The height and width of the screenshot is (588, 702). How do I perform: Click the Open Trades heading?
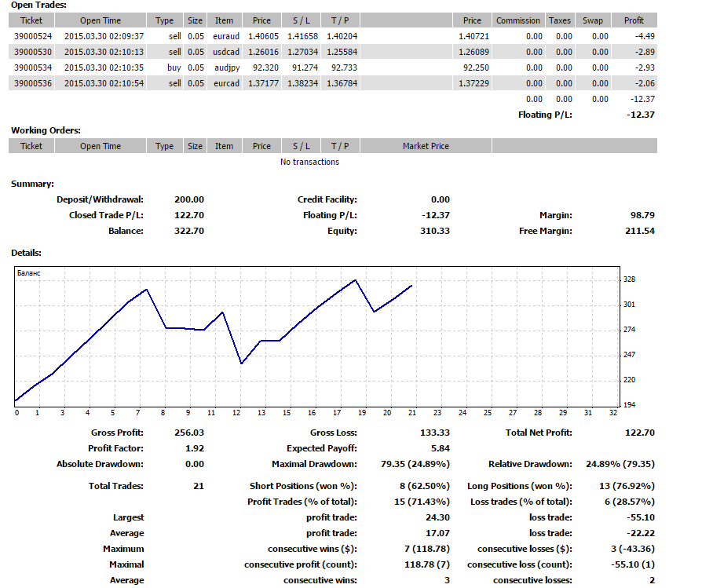pos(38,5)
